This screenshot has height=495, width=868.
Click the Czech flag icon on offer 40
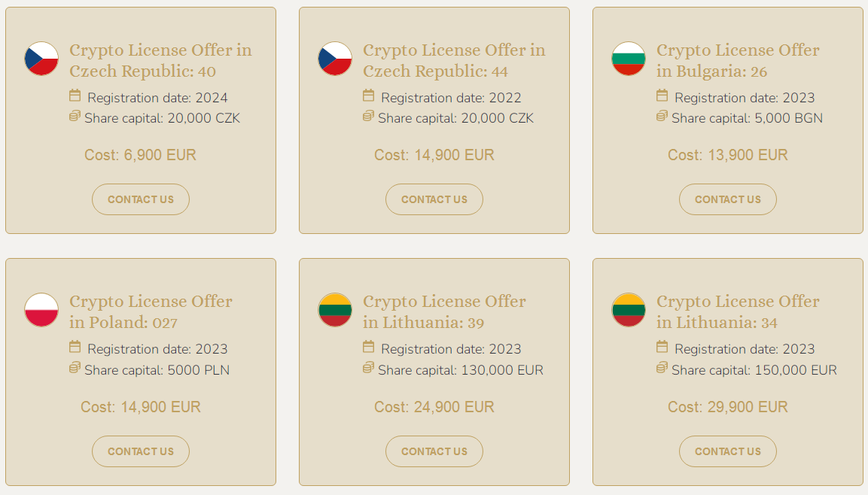(x=41, y=59)
